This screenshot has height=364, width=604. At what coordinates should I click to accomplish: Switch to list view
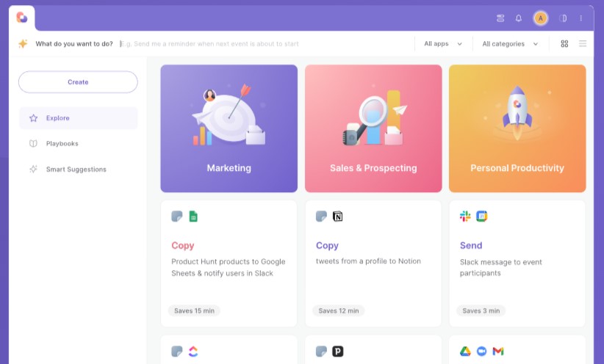583,44
